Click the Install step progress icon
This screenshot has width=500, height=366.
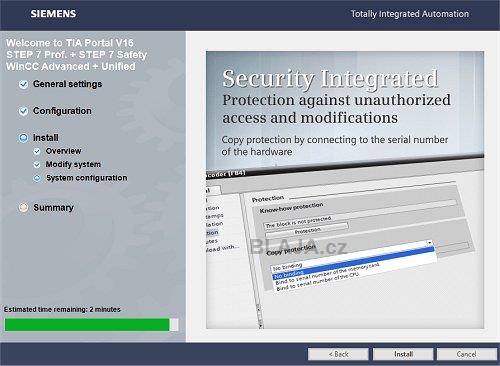tap(23, 138)
